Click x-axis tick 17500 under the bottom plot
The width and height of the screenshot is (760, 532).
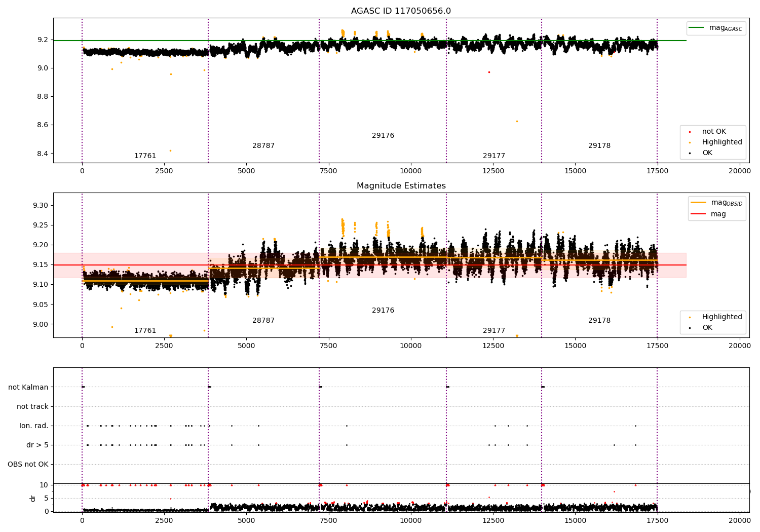coord(657,521)
